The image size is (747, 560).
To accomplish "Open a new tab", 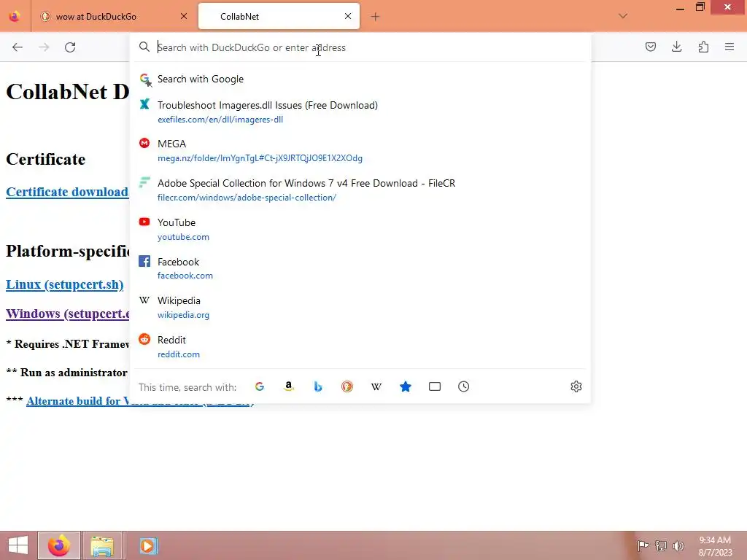I will tap(376, 17).
